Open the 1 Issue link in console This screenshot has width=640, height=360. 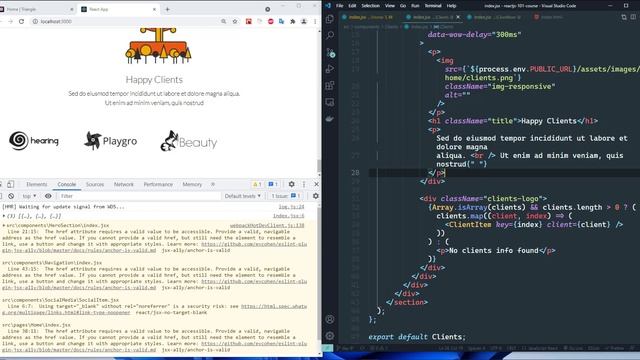pyautogui.click(x=286, y=196)
